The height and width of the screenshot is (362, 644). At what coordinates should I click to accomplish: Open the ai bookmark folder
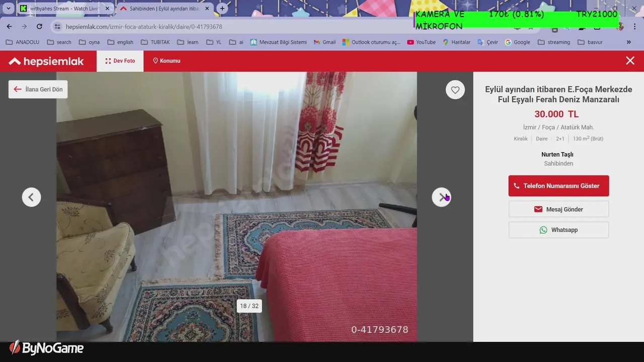point(236,42)
